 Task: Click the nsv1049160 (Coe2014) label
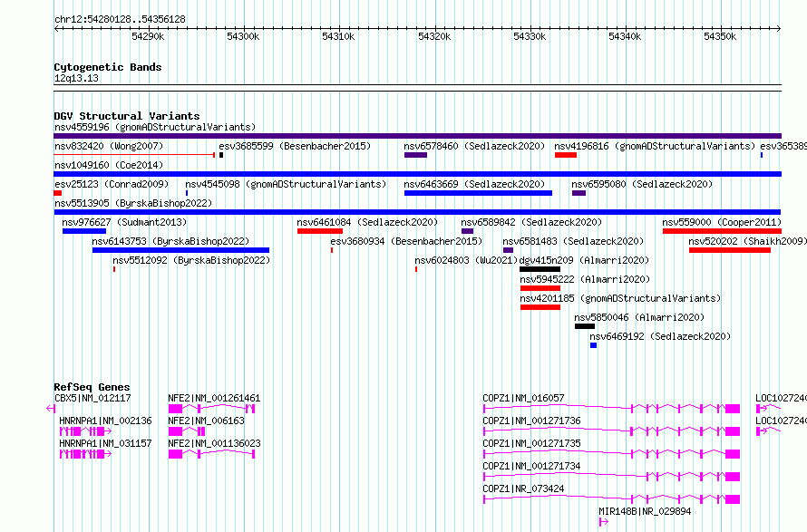tap(109, 165)
